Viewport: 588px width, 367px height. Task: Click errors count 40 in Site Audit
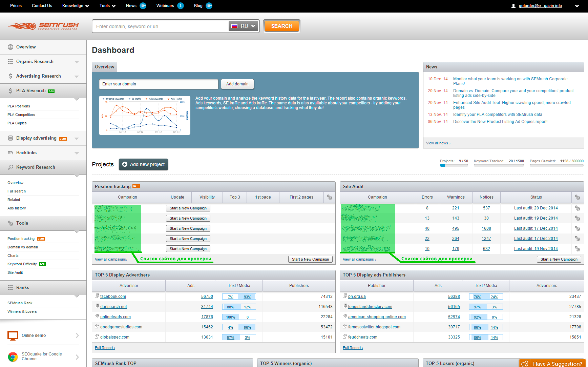pyautogui.click(x=427, y=228)
